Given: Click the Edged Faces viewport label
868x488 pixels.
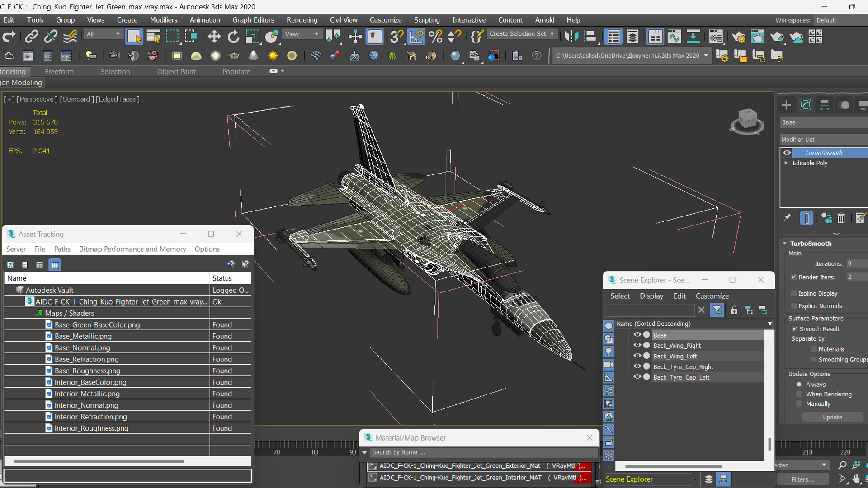Looking at the screenshot, I should point(118,99).
